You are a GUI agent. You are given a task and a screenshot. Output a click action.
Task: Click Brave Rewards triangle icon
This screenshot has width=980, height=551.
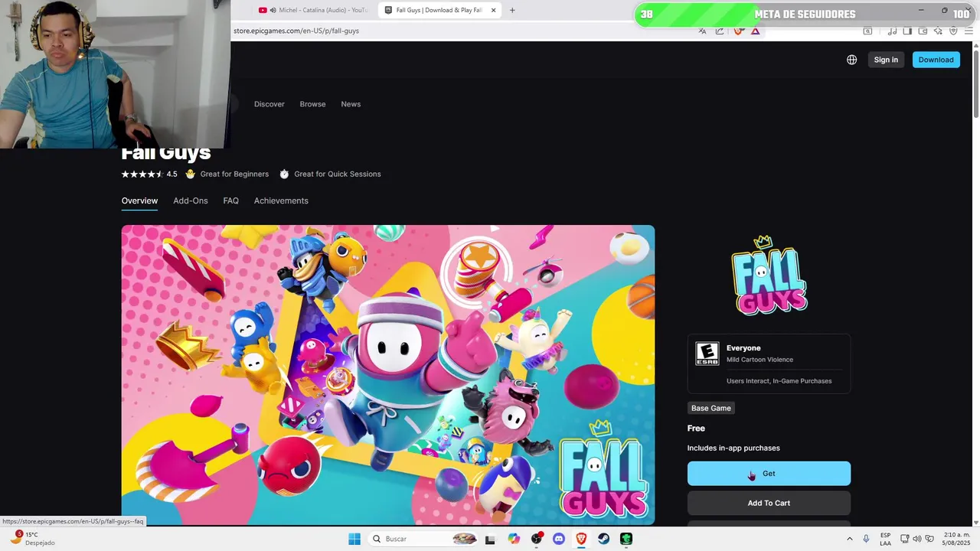[755, 31]
